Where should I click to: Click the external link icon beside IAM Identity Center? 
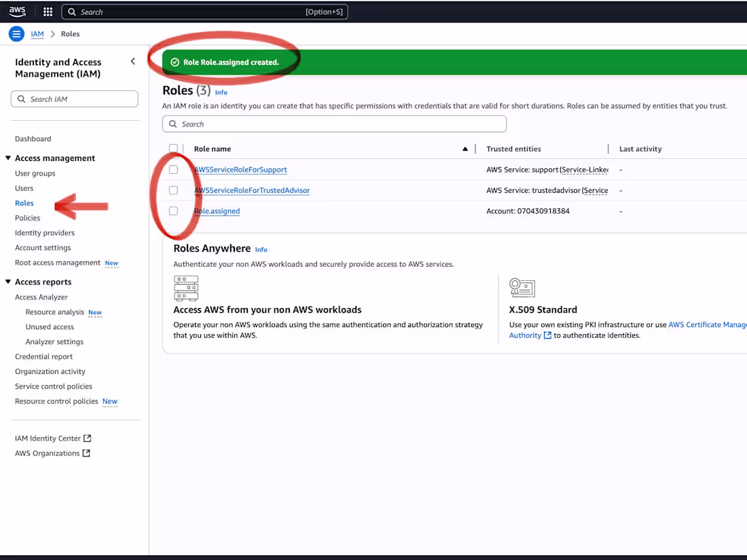pos(88,438)
